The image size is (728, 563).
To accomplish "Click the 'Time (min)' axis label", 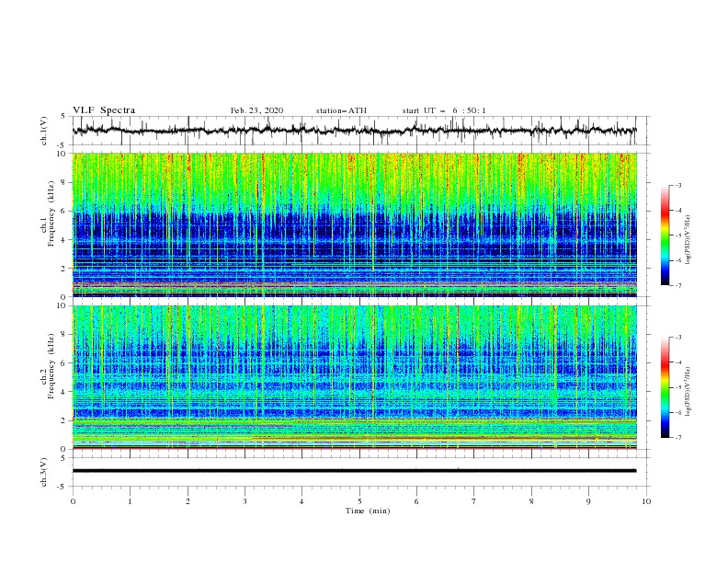I will pos(368,511).
